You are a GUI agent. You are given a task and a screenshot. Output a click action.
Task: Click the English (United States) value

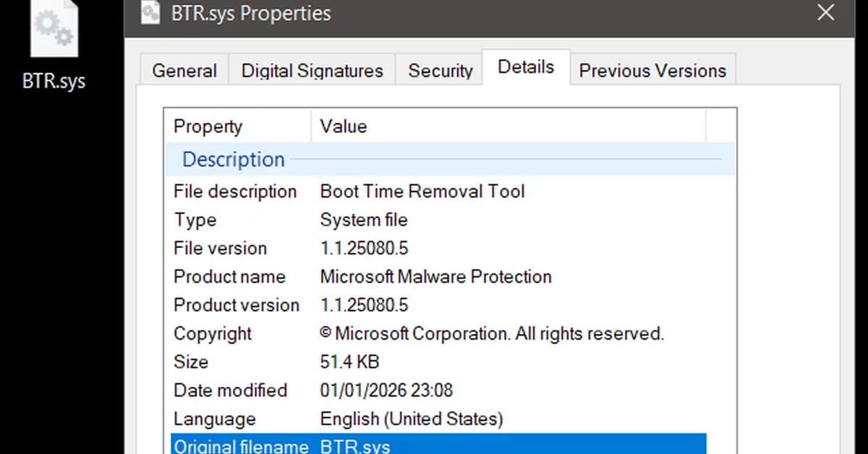(x=411, y=419)
